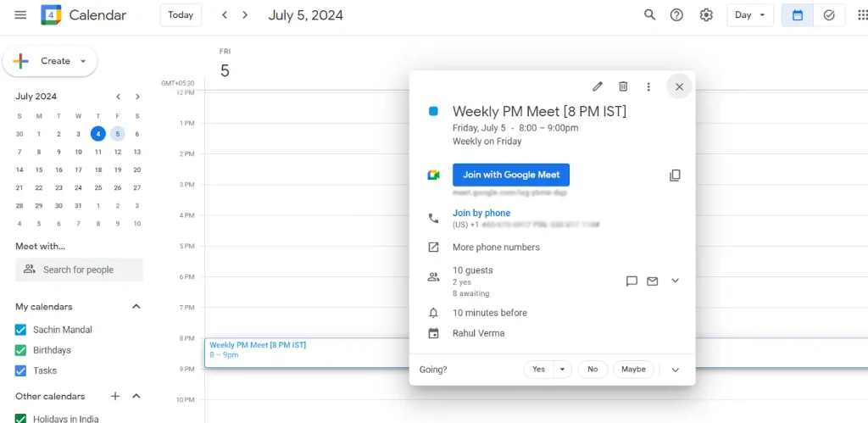
Task: Go to next day arrow
Action: click(x=245, y=15)
